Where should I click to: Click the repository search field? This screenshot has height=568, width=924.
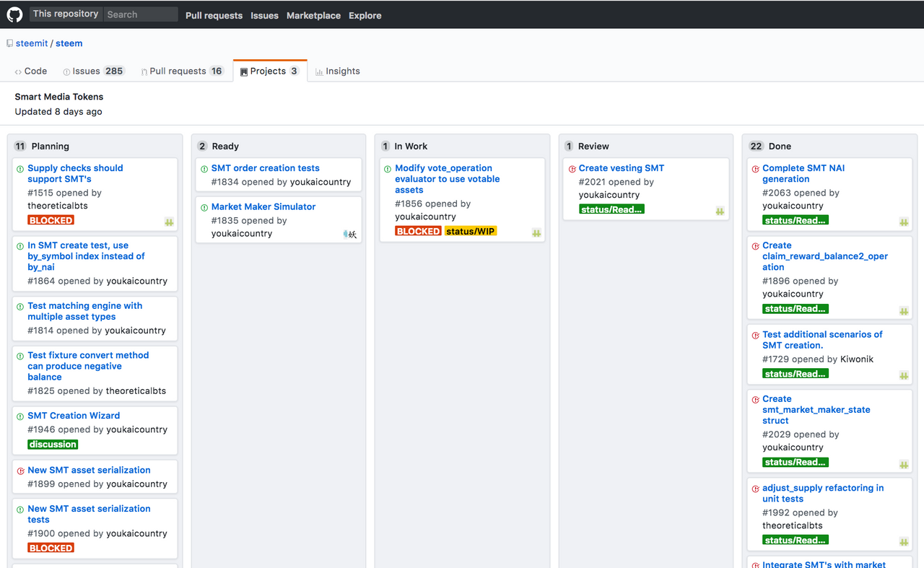(x=141, y=14)
